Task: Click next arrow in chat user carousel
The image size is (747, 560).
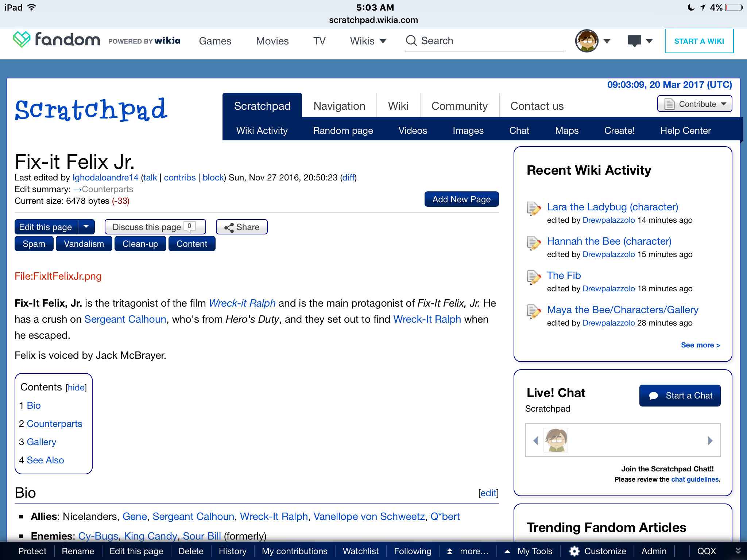Action: tap(710, 440)
